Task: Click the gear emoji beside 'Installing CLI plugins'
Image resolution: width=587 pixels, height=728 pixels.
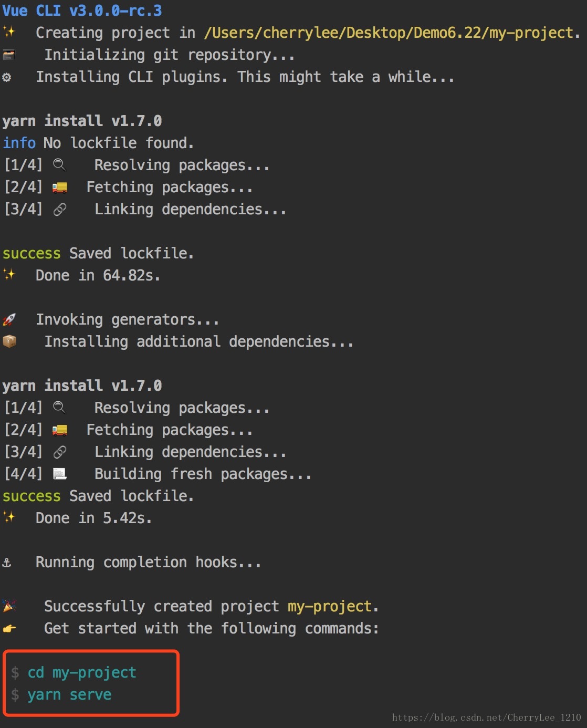Action: point(7,77)
